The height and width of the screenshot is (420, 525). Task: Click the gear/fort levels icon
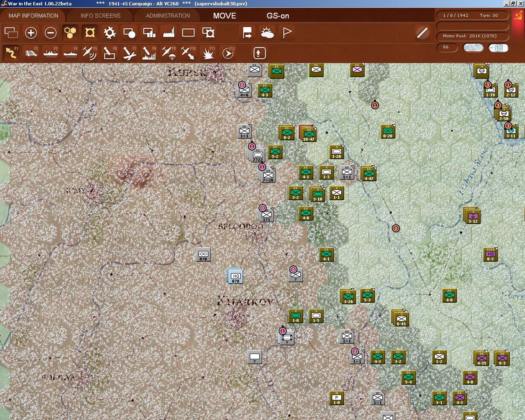(110, 32)
